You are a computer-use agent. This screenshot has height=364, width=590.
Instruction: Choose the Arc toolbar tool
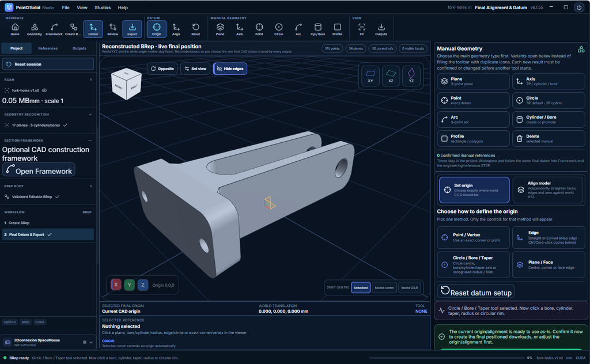pyautogui.click(x=298, y=29)
